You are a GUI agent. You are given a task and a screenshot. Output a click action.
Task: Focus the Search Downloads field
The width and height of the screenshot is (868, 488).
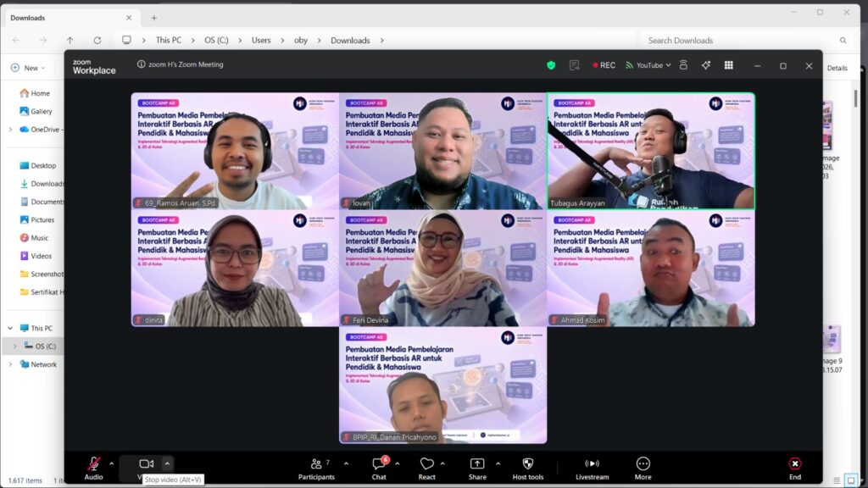click(x=746, y=41)
